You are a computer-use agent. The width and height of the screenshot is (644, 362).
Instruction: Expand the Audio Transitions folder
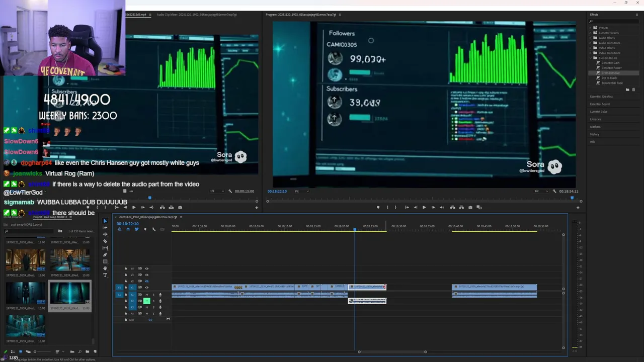click(591, 43)
